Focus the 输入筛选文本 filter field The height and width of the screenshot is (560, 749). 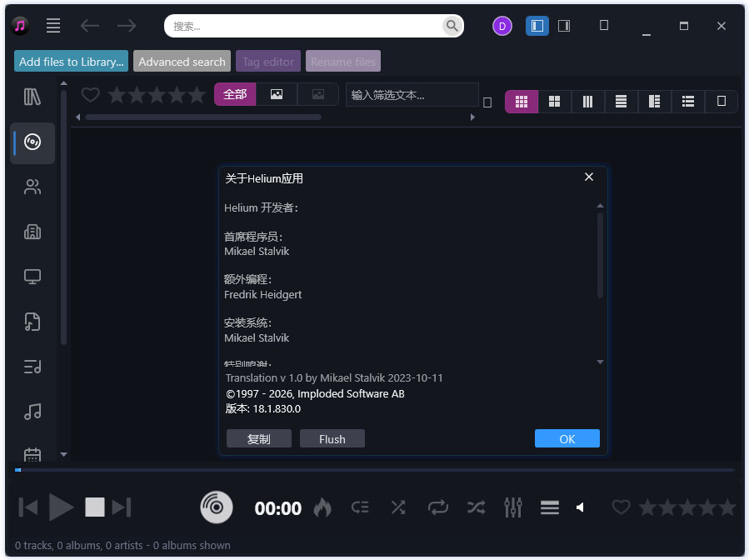(x=412, y=95)
